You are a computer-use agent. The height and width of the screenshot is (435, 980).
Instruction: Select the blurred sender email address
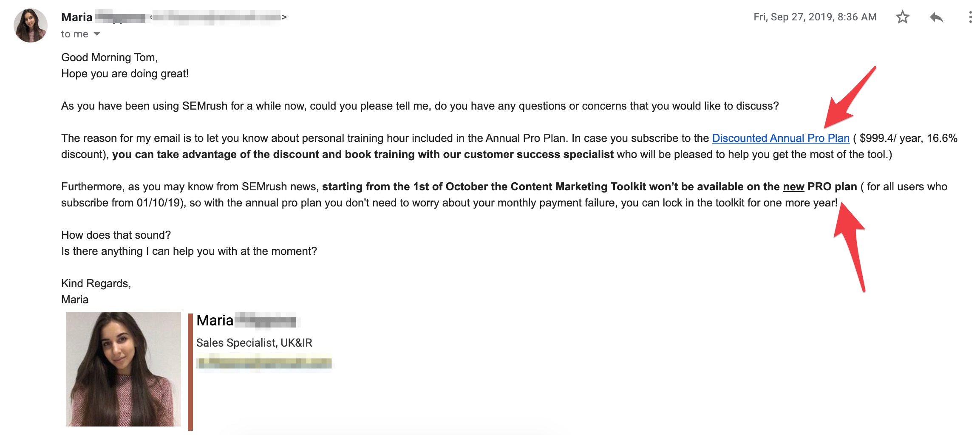pyautogui.click(x=218, y=17)
